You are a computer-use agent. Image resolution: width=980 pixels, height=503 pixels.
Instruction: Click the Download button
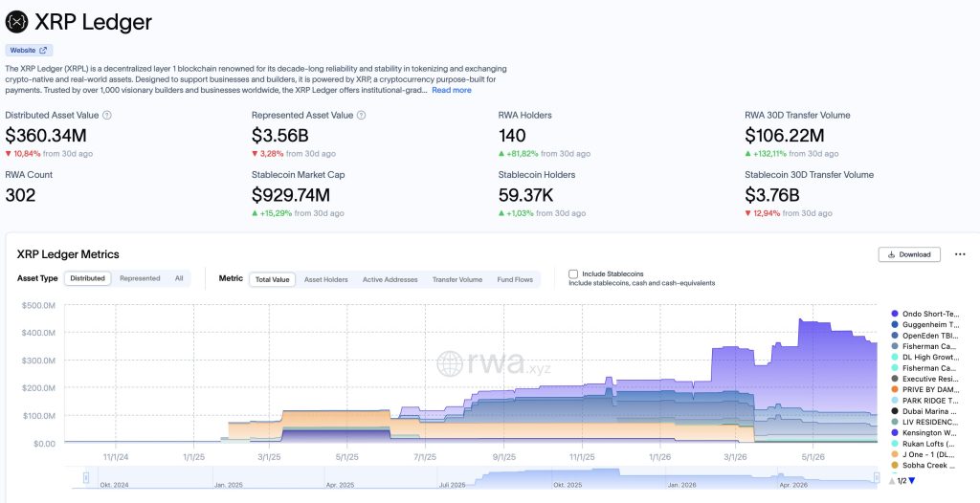pos(909,254)
